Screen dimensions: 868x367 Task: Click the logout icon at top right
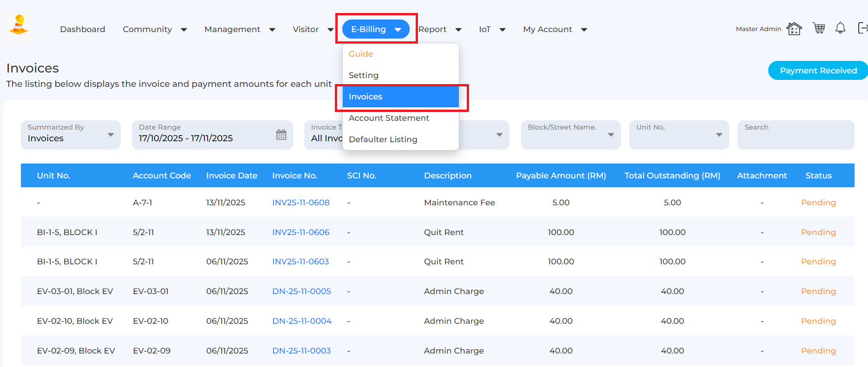(862, 28)
